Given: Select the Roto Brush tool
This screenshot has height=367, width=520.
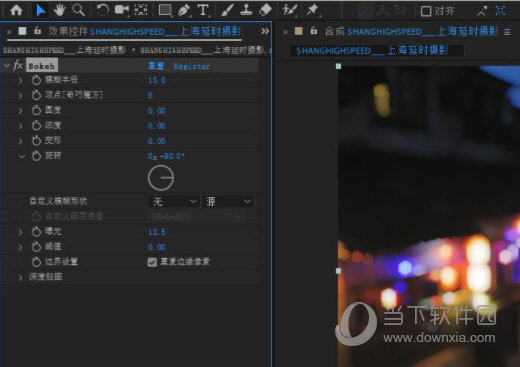Looking at the screenshot, I should pos(289,10).
